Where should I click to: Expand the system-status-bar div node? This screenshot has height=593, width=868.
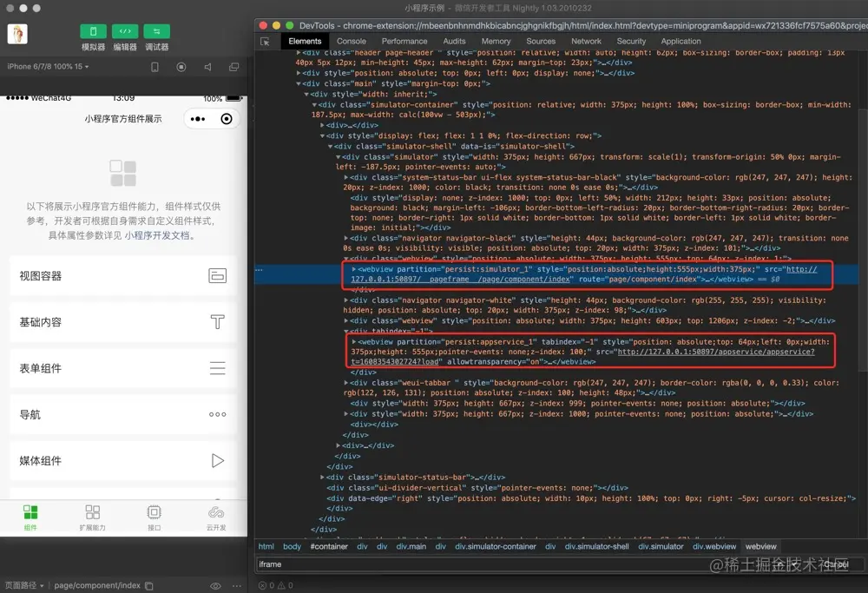346,177
